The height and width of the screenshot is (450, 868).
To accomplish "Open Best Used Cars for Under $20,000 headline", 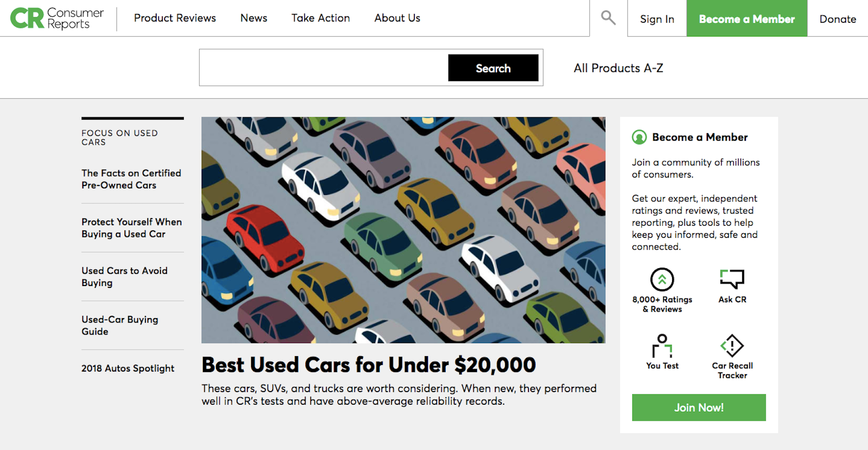I will click(x=369, y=365).
